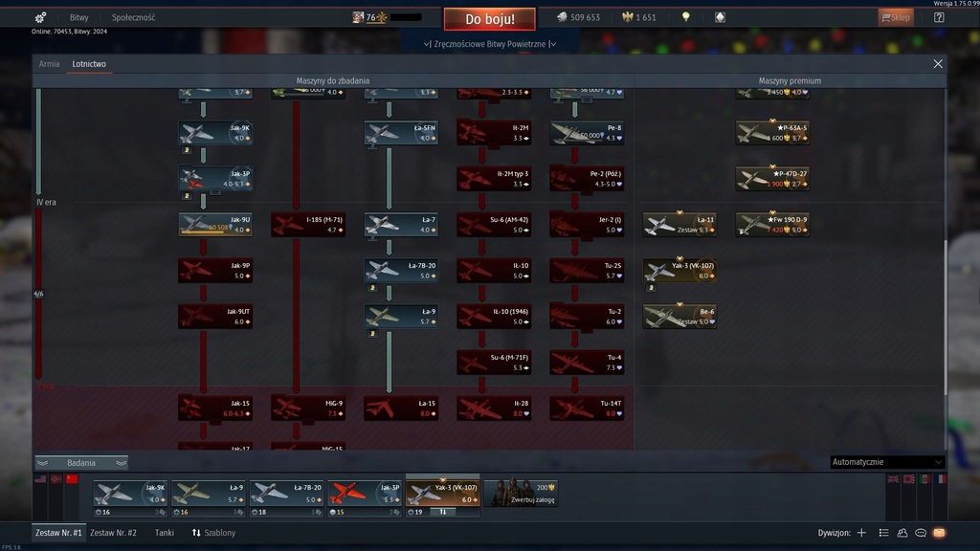Click the lightbulb hints icon
Viewport: 980px width, 551px height.
(x=685, y=17)
